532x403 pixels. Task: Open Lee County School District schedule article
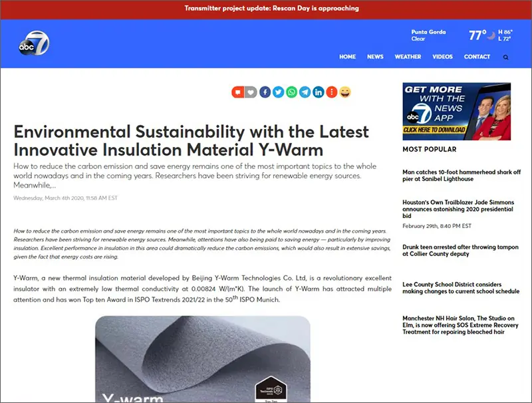pyautogui.click(x=461, y=288)
